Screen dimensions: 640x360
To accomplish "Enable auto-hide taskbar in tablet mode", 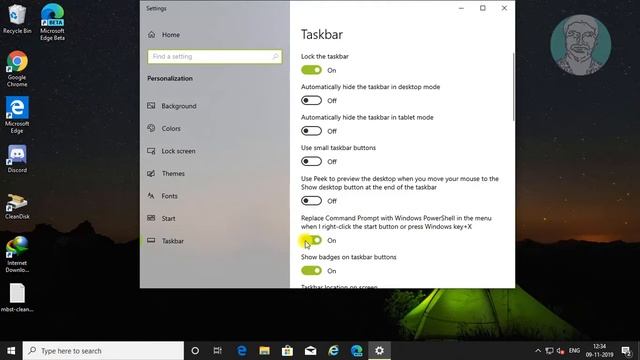I will coord(311,131).
